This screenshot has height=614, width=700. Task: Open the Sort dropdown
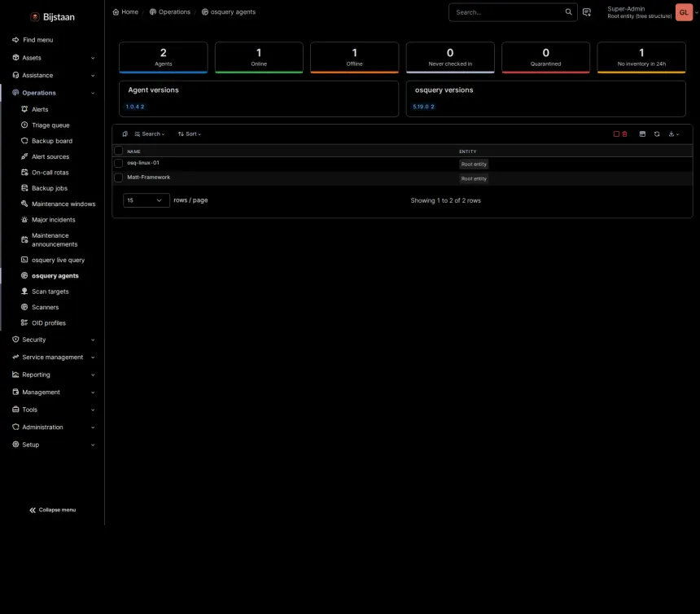[190, 134]
